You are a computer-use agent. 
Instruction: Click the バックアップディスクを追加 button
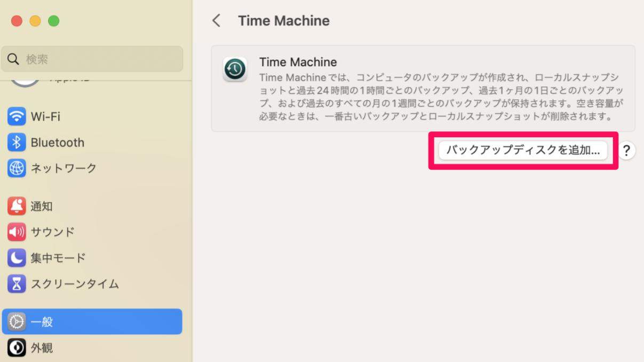tap(523, 151)
